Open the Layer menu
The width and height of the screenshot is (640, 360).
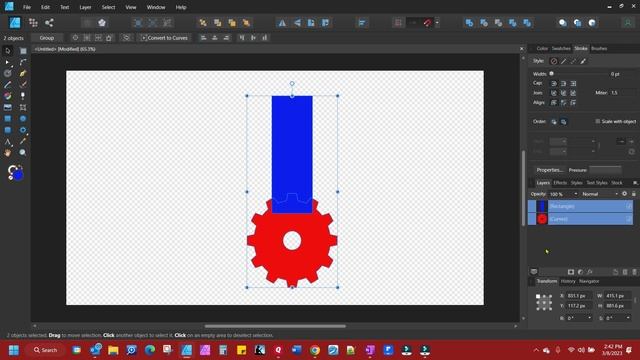point(85,7)
